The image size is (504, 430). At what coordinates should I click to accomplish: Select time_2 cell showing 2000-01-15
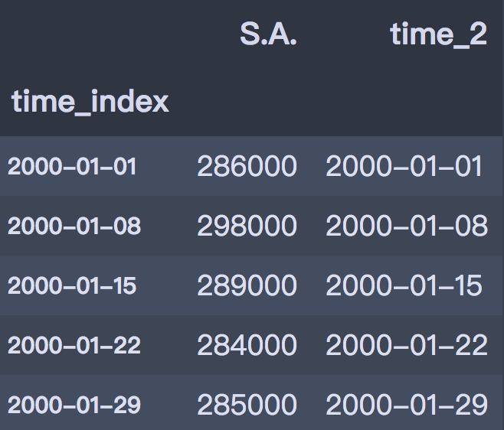(404, 285)
